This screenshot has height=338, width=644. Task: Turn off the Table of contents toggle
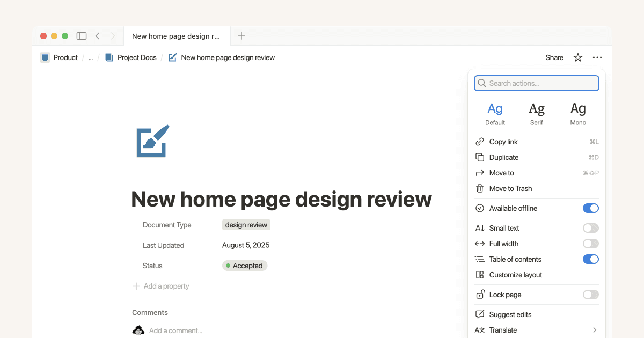(590, 259)
